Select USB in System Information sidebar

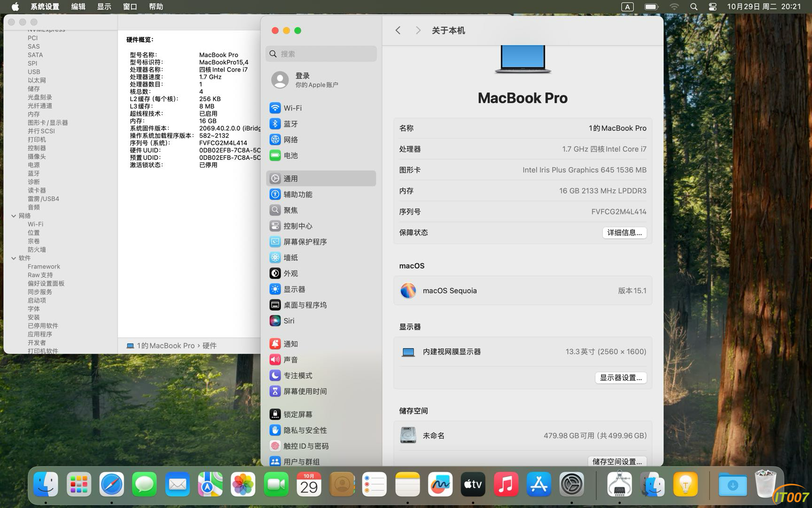34,72
